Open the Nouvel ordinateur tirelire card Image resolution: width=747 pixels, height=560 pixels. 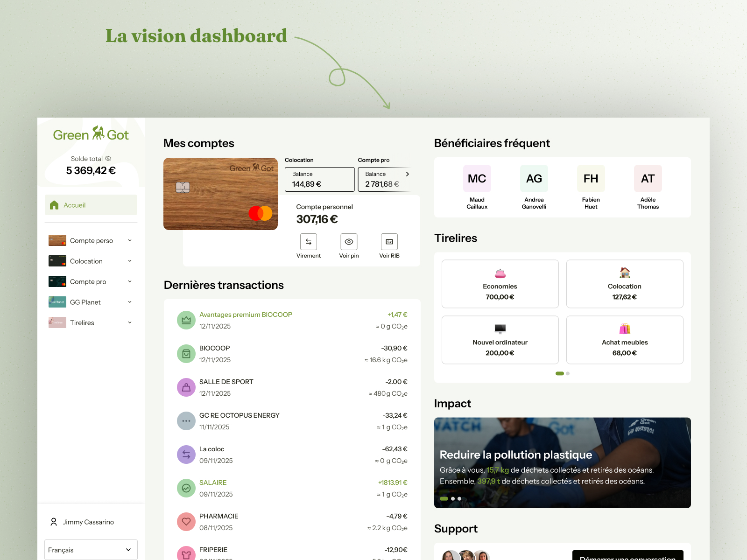(500, 340)
